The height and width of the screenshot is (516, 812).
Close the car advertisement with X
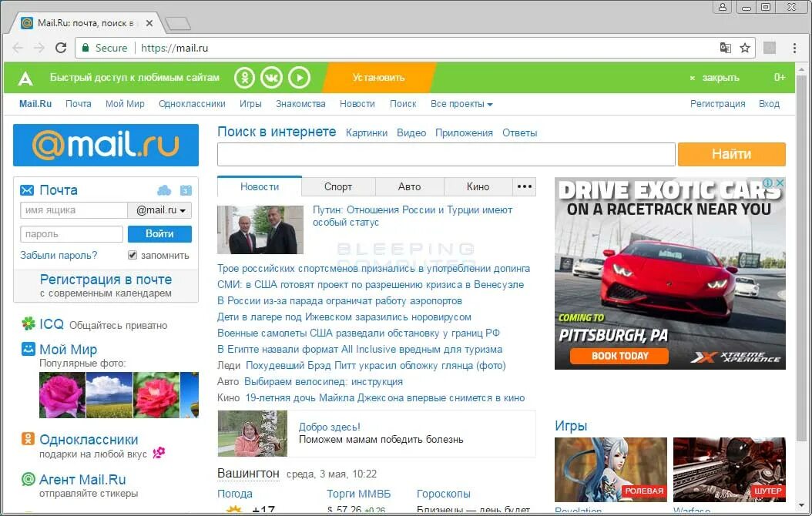[x=780, y=183]
